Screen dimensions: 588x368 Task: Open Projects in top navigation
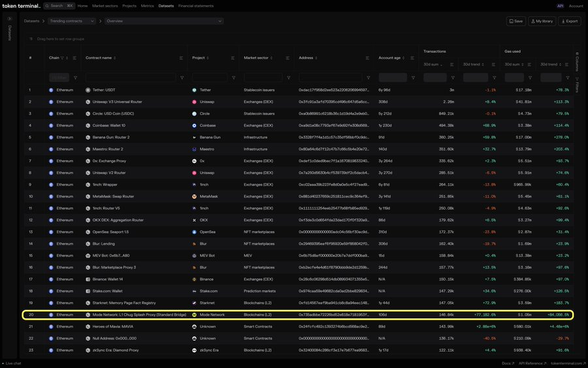click(x=129, y=6)
